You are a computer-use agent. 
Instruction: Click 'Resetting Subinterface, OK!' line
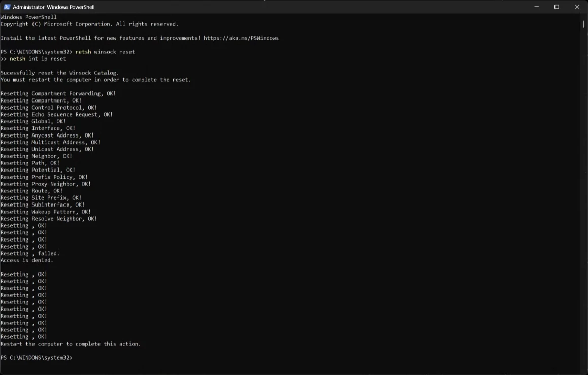coord(42,204)
